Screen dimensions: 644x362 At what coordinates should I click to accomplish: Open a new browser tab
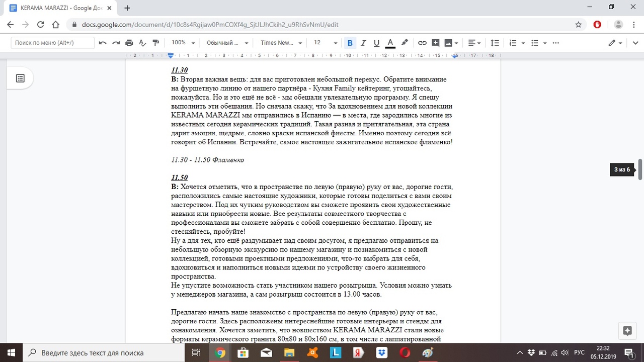coord(127,8)
